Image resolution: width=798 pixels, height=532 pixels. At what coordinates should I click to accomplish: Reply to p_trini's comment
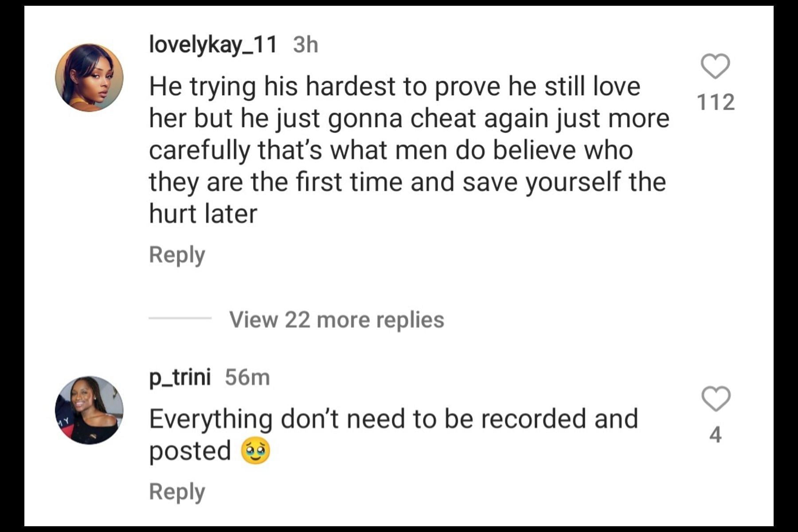177,492
